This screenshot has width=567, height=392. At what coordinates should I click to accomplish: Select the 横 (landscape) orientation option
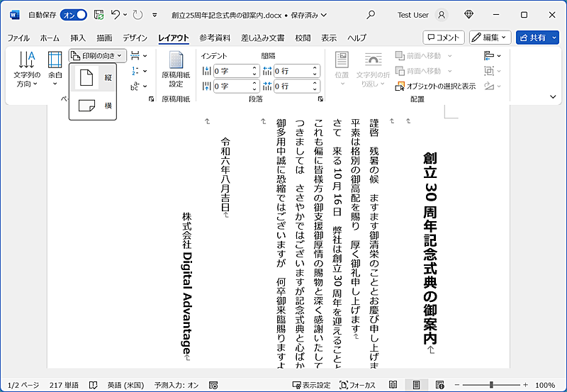pos(93,106)
